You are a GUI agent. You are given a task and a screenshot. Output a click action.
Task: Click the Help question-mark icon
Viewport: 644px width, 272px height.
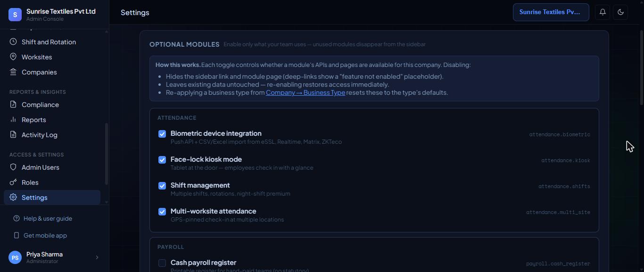point(17,219)
